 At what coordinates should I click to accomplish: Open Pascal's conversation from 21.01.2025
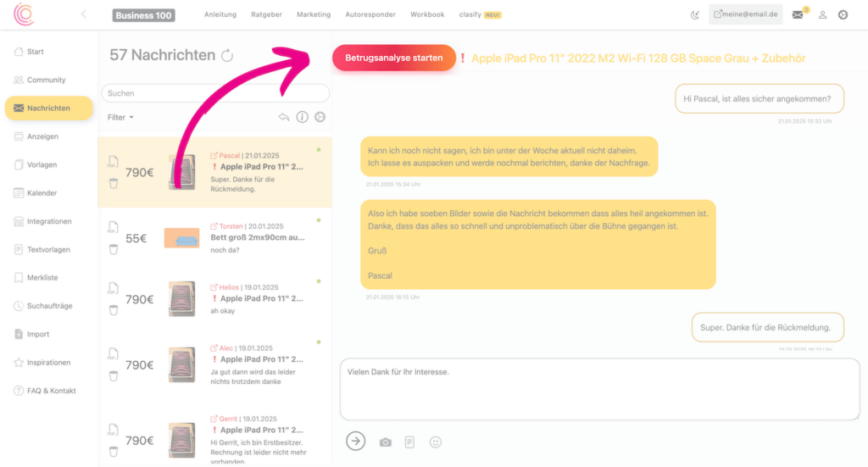coord(214,172)
